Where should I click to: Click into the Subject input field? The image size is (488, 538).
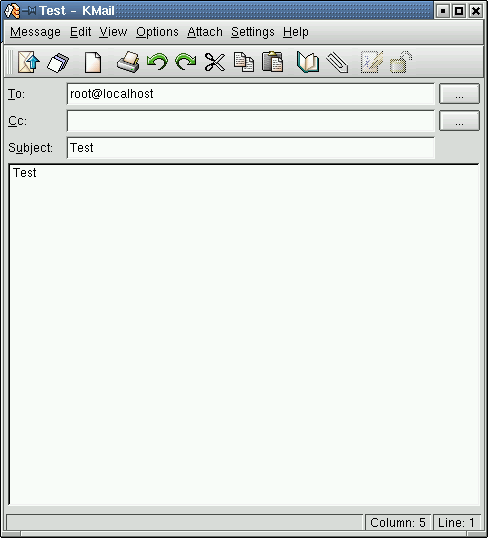[251, 148]
